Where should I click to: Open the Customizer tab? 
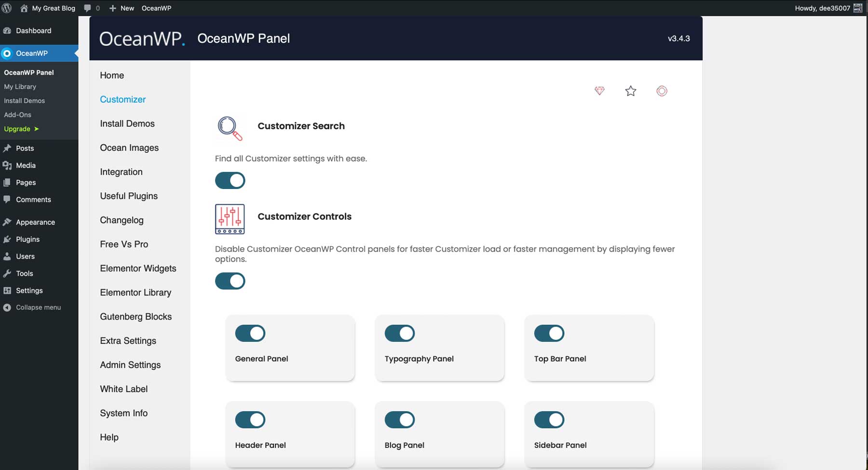[x=122, y=99]
